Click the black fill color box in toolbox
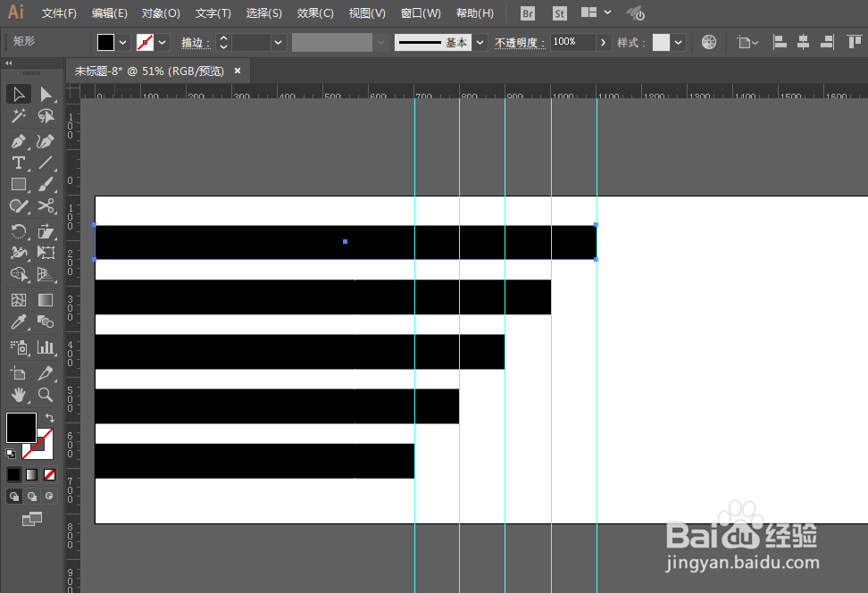 point(21,428)
